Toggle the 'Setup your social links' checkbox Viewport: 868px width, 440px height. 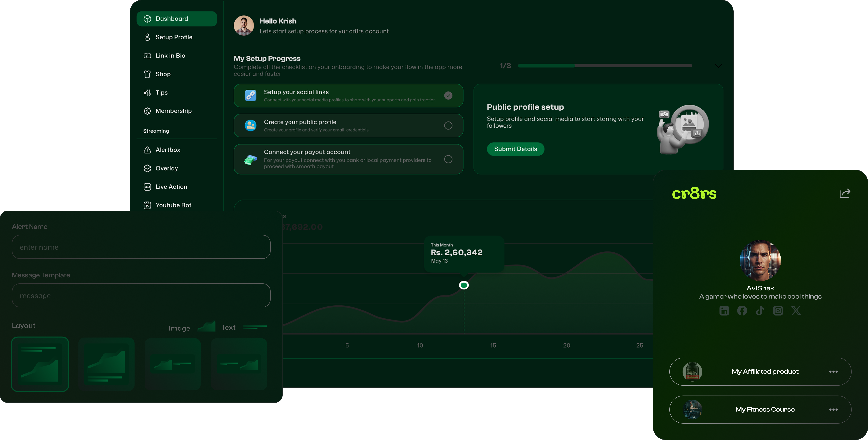click(x=448, y=95)
